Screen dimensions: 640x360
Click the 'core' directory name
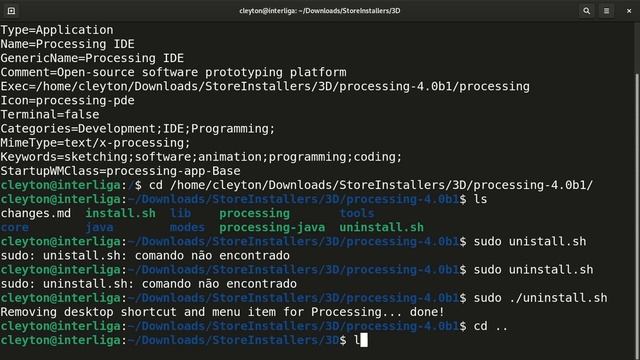point(15,227)
